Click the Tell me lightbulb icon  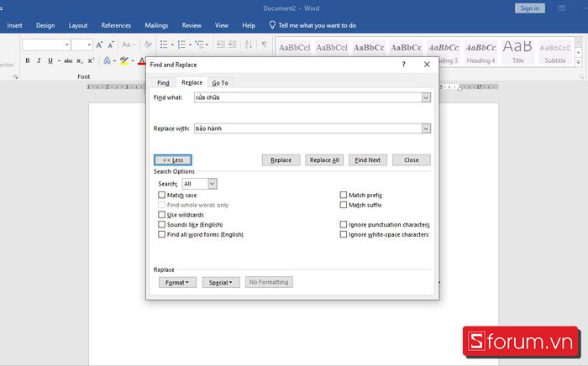[272, 25]
